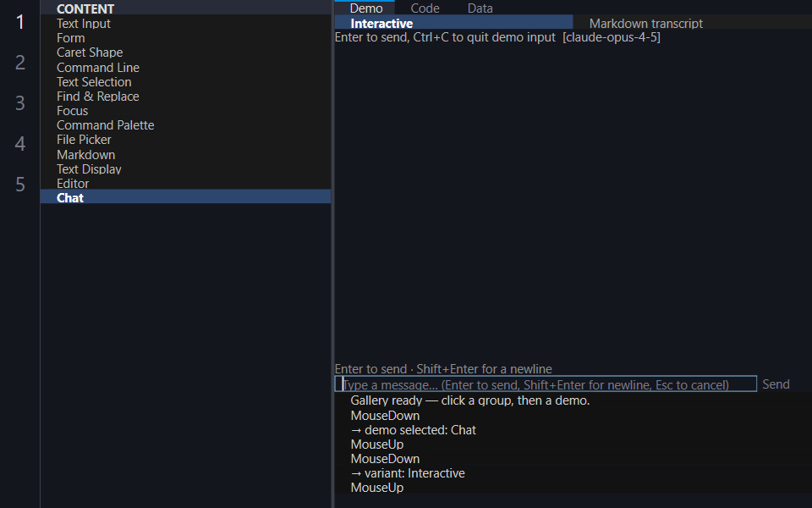Open the Command Palette demo
This screenshot has height=508, width=812.
185,125
